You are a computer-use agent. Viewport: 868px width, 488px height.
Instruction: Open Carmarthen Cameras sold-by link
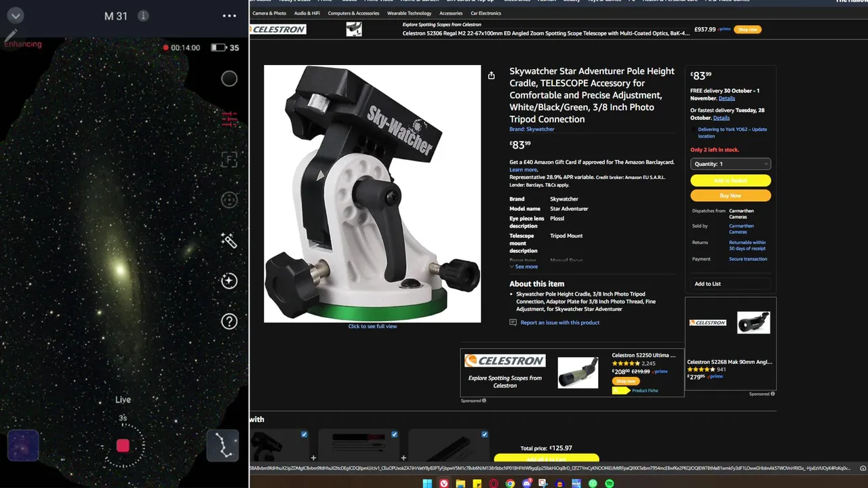[x=741, y=229]
